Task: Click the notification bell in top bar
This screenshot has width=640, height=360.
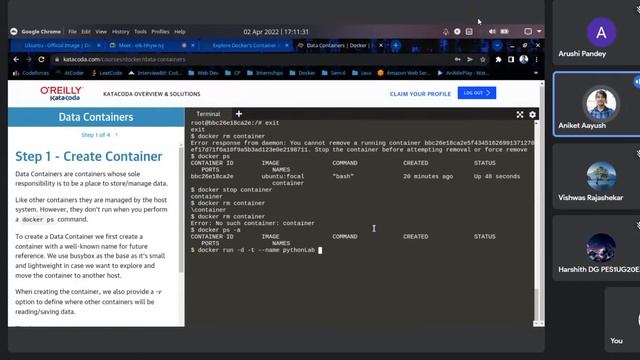Action: tap(445, 31)
